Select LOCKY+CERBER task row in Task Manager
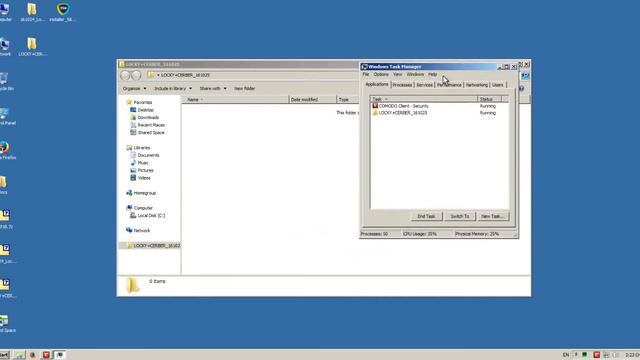 (439, 113)
